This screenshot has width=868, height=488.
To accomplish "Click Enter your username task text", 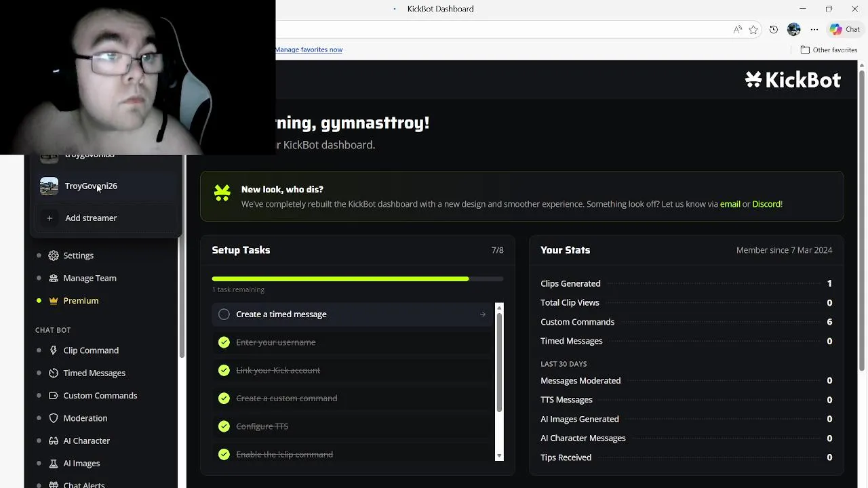I will click(276, 342).
